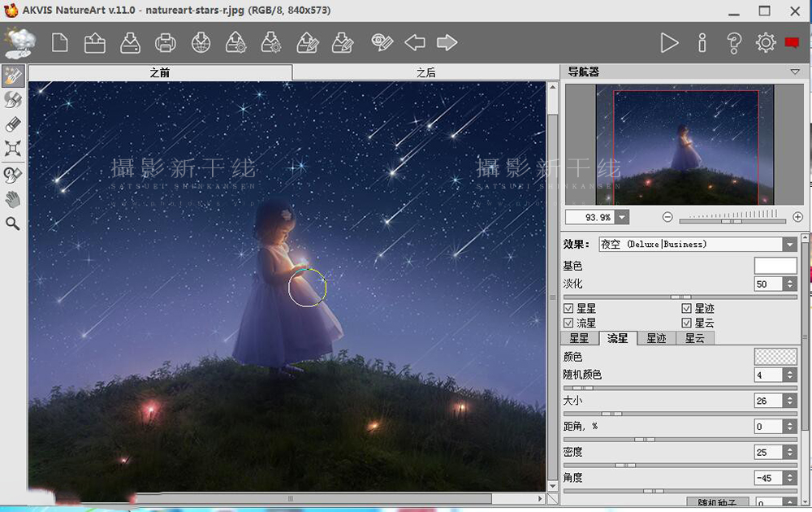Zoom out with the minus circle button
The image size is (812, 512).
668,217
